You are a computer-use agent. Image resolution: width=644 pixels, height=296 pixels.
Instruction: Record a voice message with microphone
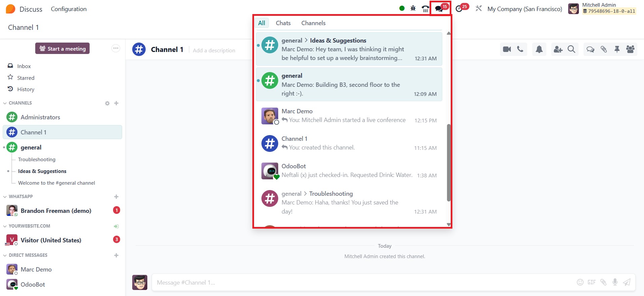click(x=615, y=282)
